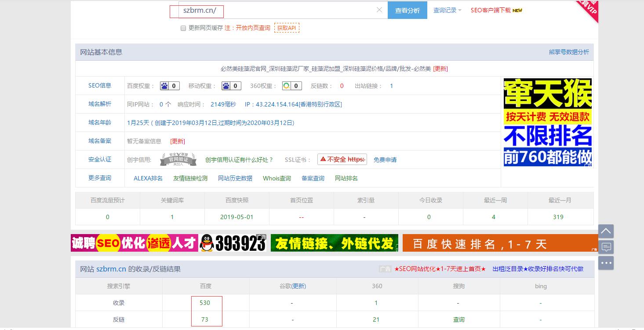Click 更新 next to 谷歌 column

(x=299, y=286)
